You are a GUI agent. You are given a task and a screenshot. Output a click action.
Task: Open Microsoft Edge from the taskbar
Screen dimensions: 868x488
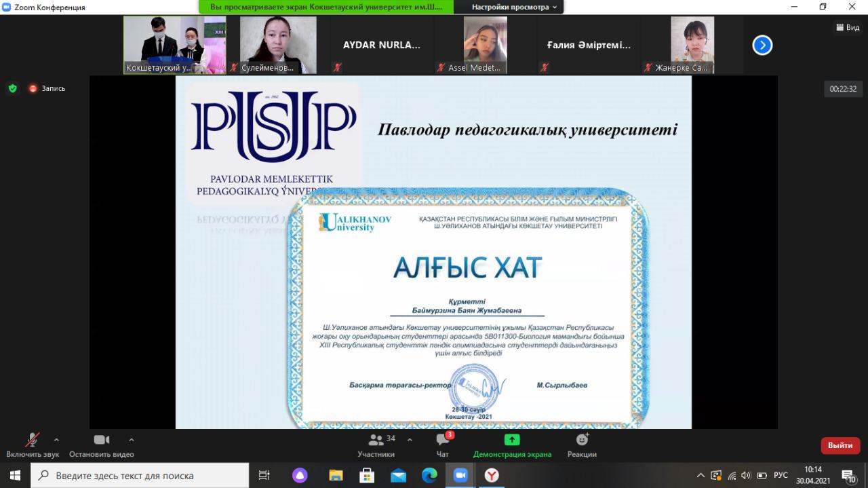click(x=429, y=475)
